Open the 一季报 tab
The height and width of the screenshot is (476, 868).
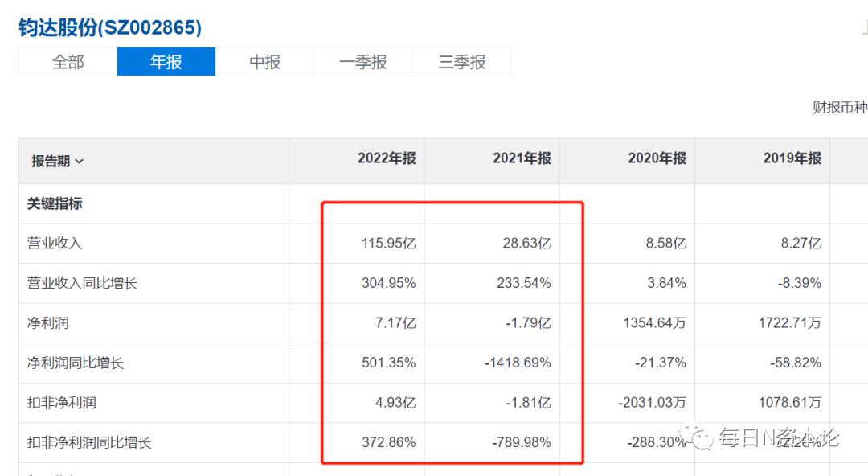click(363, 61)
